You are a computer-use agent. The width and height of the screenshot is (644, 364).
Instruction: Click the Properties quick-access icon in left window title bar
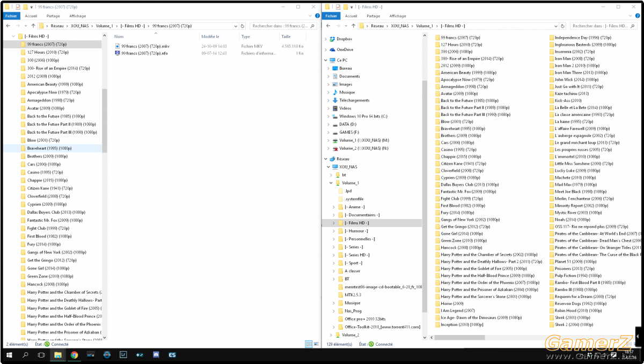pos(18,7)
